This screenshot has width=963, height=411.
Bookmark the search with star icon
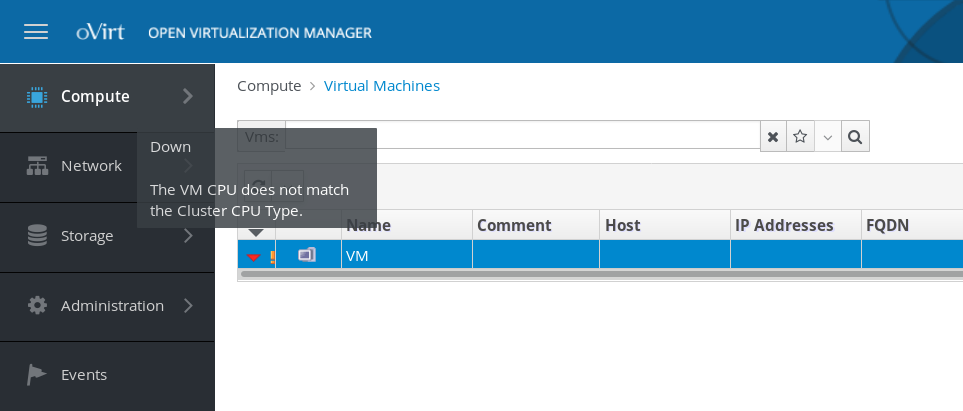point(800,137)
